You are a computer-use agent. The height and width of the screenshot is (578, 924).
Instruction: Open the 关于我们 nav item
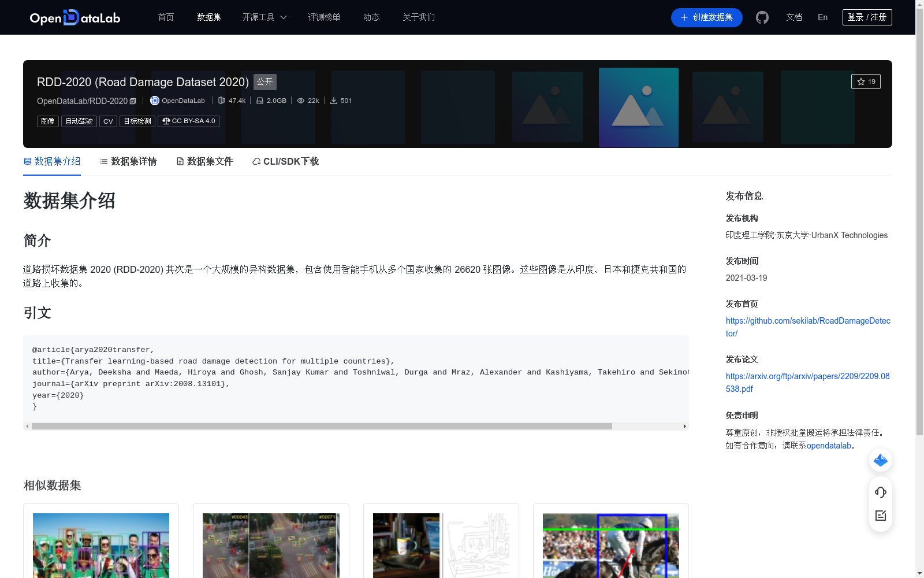[419, 17]
